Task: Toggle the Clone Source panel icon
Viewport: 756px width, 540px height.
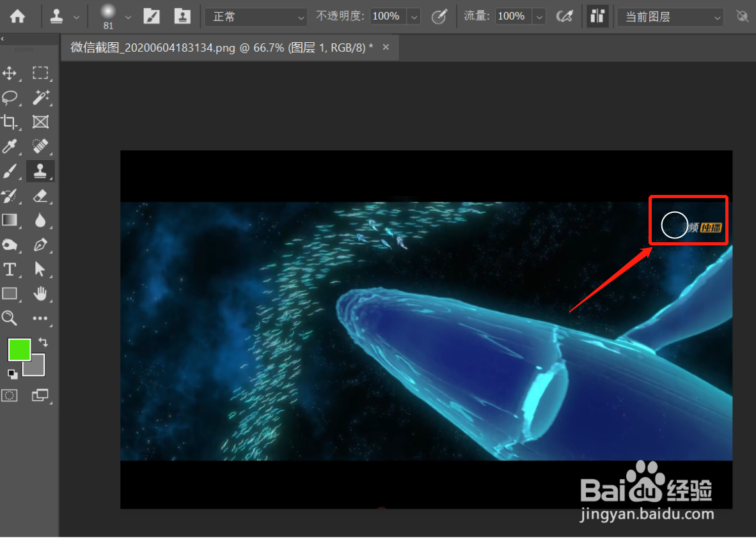Action: point(182,17)
